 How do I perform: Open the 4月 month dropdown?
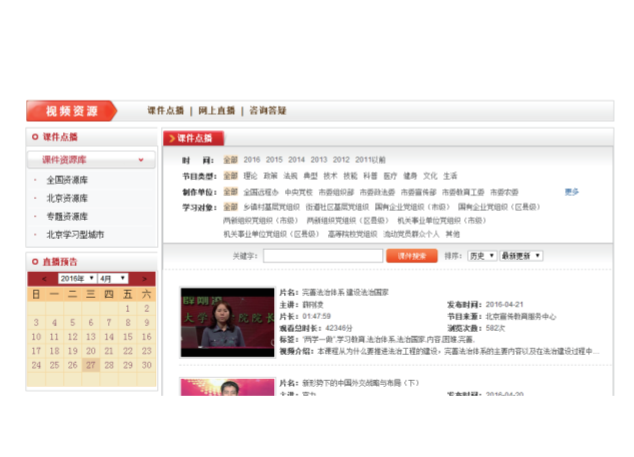[113, 278]
